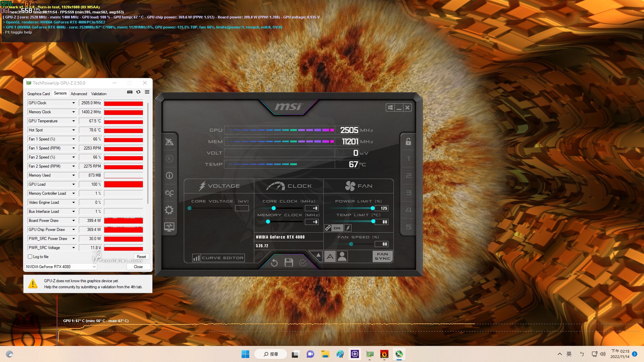Expand the Memory Used sensor dropdown

pyautogui.click(x=73, y=175)
